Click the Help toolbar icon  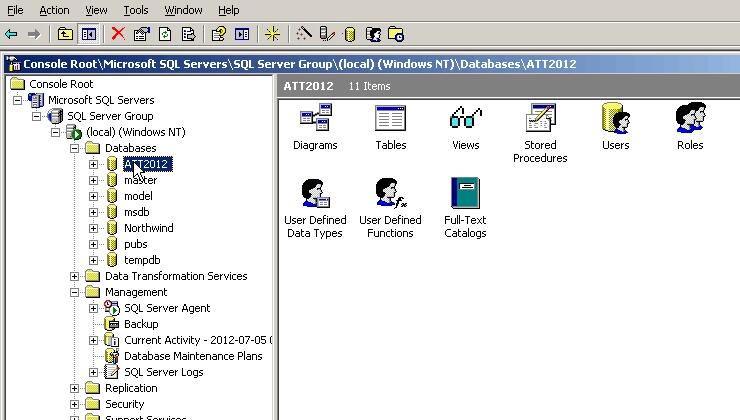[x=219, y=34]
